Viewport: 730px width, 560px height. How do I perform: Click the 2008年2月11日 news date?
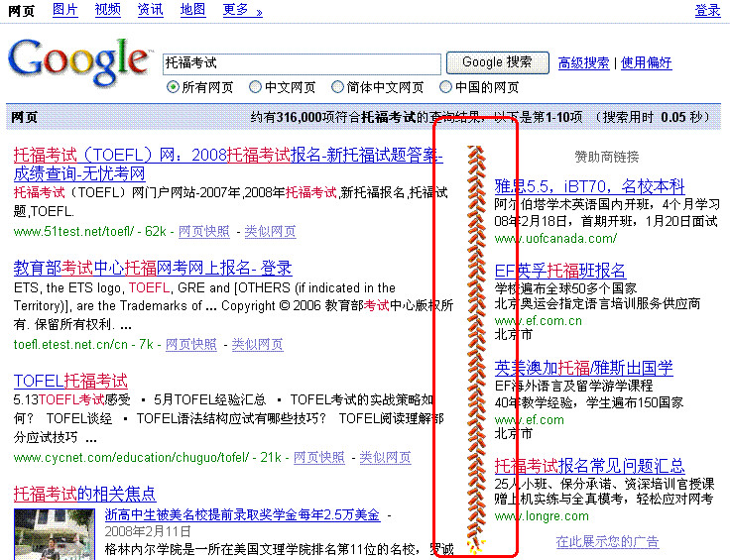[x=148, y=531]
